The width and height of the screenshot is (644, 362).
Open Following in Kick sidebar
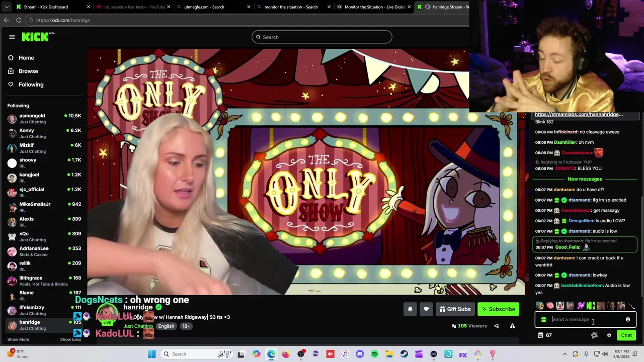pos(31,84)
